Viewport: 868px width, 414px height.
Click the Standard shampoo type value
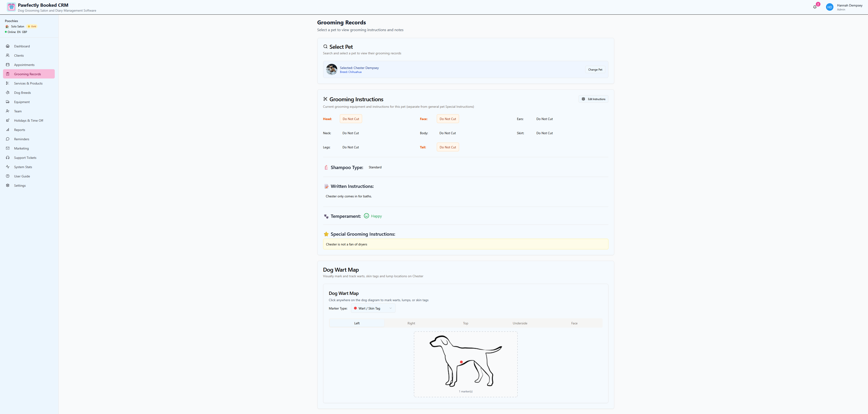(375, 167)
